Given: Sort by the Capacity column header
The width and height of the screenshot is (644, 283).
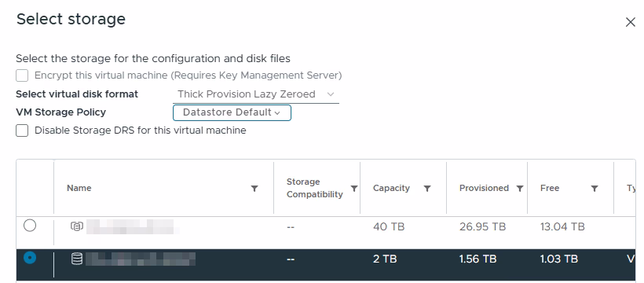Looking at the screenshot, I should (x=391, y=188).
